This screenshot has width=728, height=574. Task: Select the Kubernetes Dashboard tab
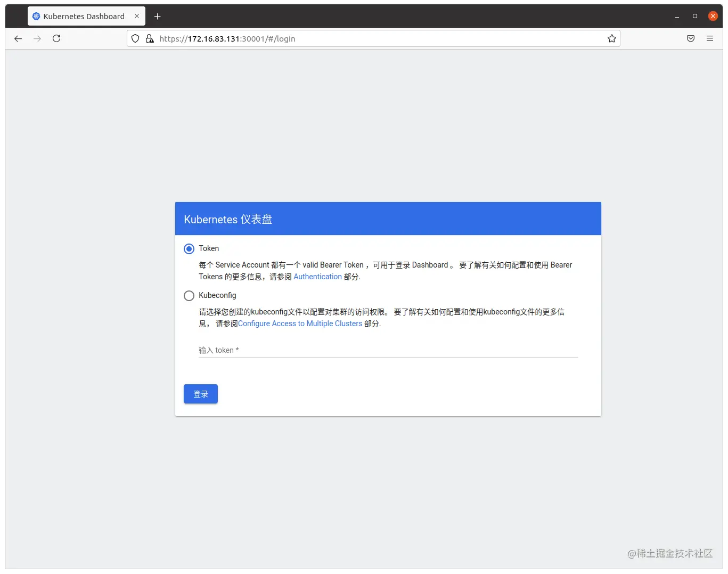coord(86,16)
